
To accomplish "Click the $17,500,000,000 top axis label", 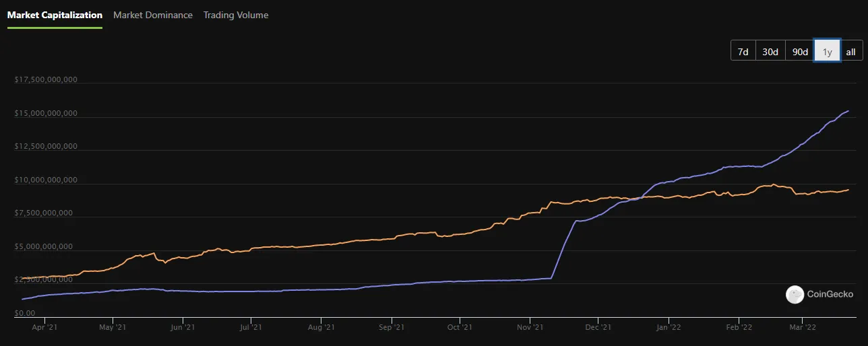I will coord(46,79).
